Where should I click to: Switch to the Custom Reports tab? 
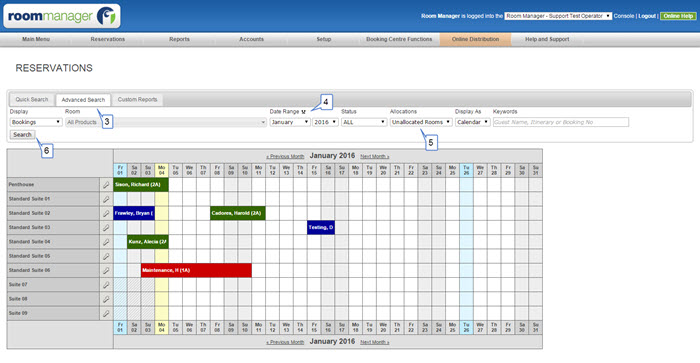[138, 100]
